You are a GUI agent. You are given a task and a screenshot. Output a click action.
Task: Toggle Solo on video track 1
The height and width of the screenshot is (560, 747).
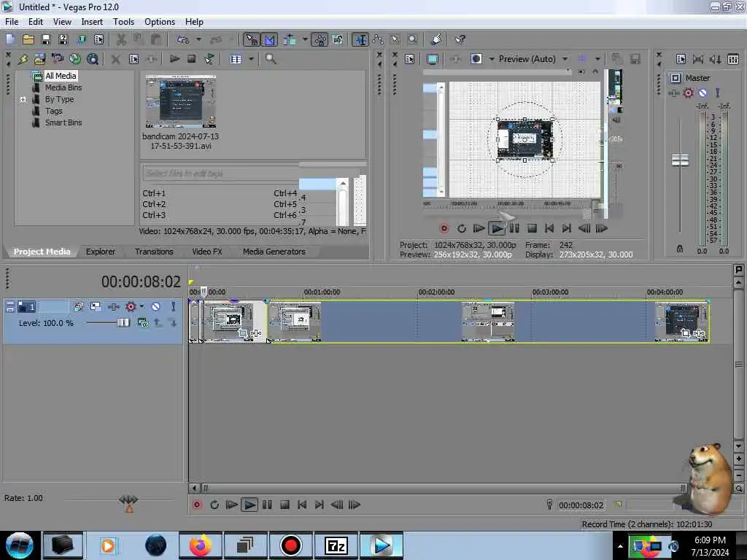point(174,307)
